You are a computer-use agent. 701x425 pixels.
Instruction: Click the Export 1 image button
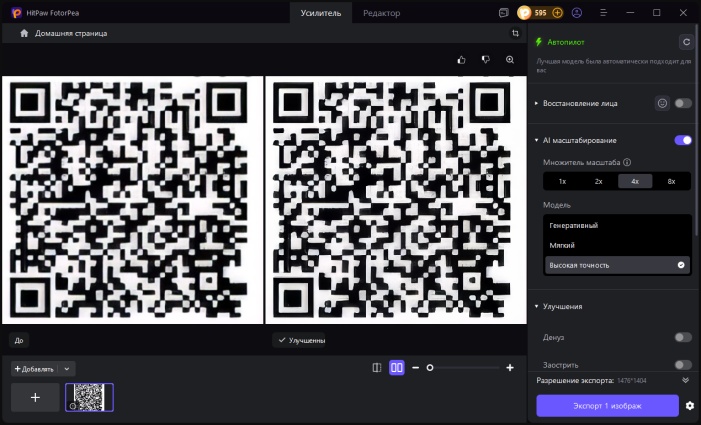[x=607, y=406]
